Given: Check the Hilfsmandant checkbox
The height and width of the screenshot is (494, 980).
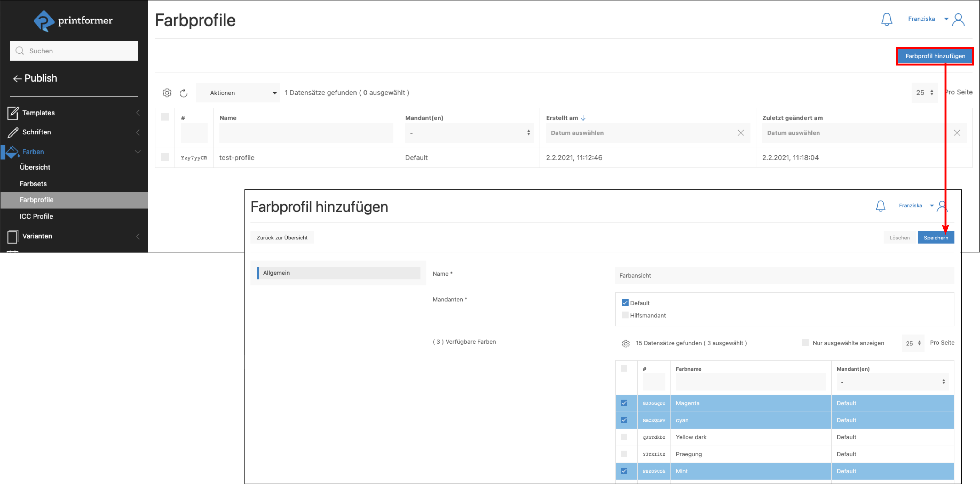Looking at the screenshot, I should click(625, 315).
